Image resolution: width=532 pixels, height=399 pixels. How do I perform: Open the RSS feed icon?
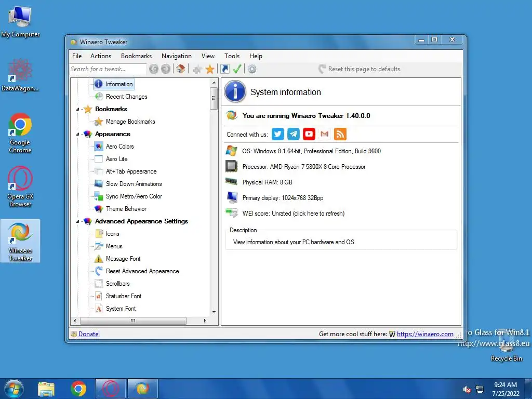(340, 134)
